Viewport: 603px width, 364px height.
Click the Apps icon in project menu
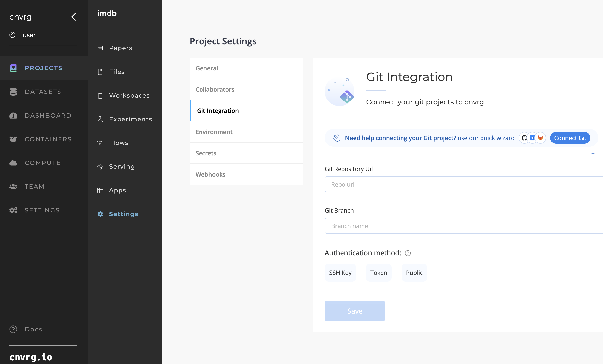[100, 190]
